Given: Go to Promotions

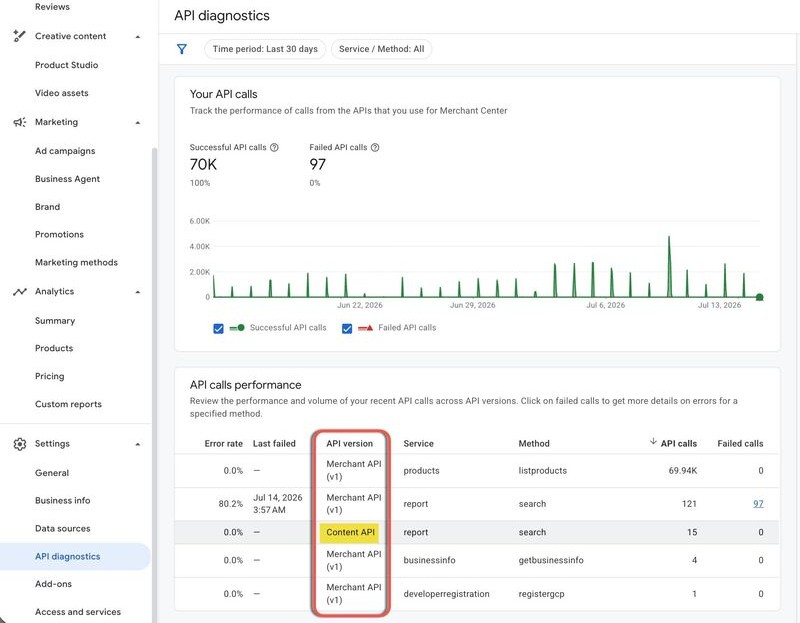Looking at the screenshot, I should 59,235.
